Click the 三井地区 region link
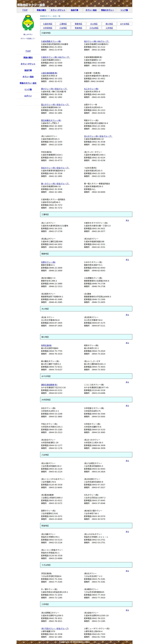149x644 pixels. [x=109, y=28]
